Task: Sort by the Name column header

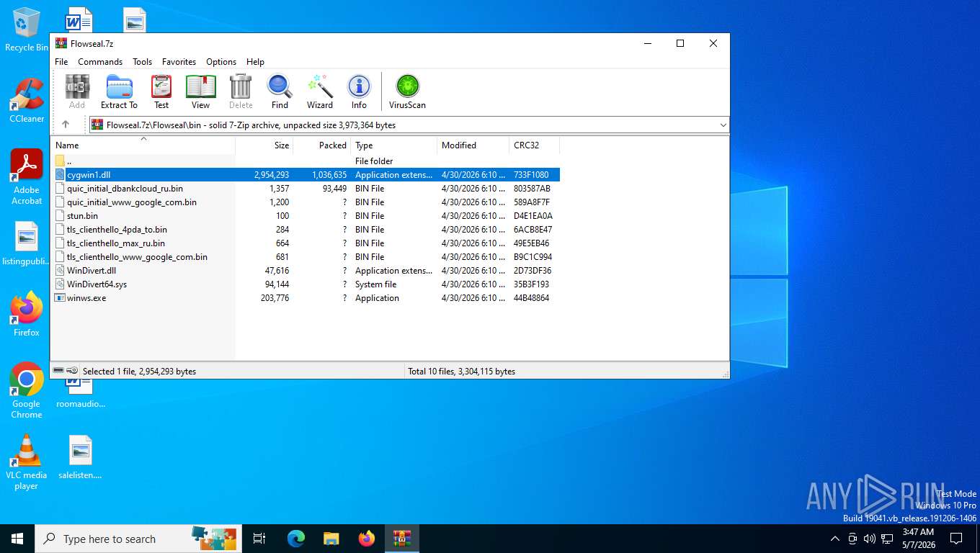Action: pyautogui.click(x=143, y=145)
